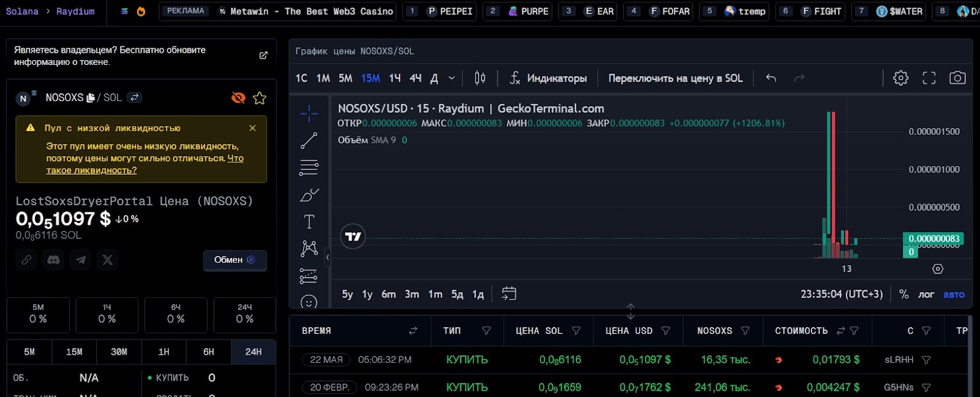Open the ЦЕНА SOL column filter
The width and height of the screenshot is (980, 397).
[x=576, y=331]
